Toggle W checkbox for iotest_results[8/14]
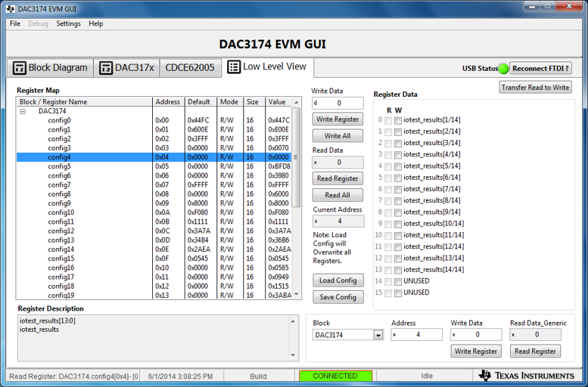This screenshot has width=588, height=387. pyautogui.click(x=398, y=201)
